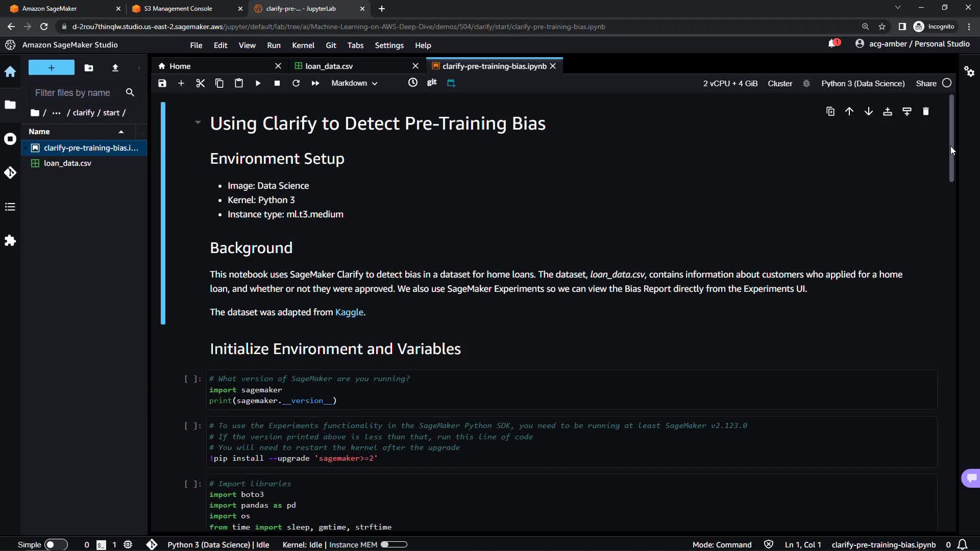The height and width of the screenshot is (551, 980).
Task: Click the Git sidebar icon
Action: pyautogui.click(x=10, y=173)
